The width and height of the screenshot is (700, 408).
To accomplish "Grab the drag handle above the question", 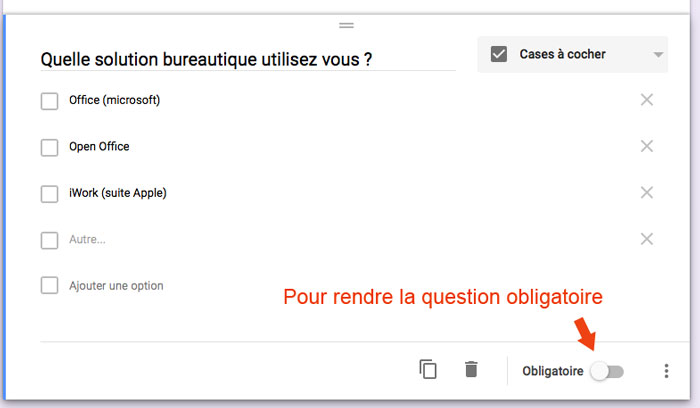I will (x=346, y=25).
